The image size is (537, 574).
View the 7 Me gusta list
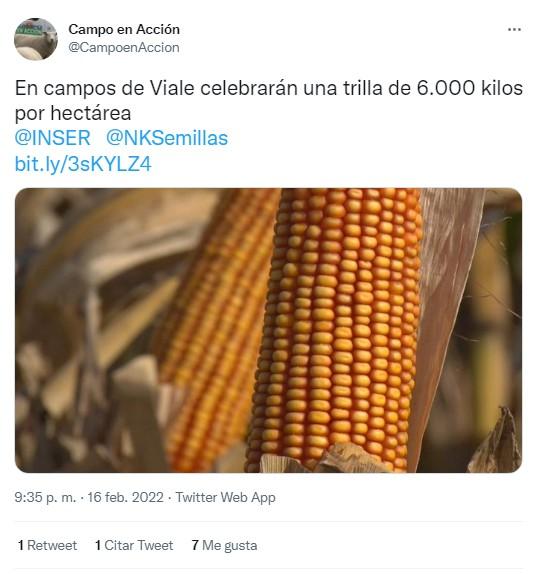[x=224, y=545]
